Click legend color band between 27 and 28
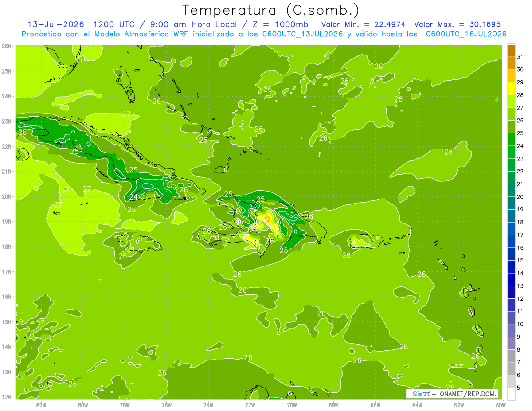The height and width of the screenshot is (411, 532). 511,102
